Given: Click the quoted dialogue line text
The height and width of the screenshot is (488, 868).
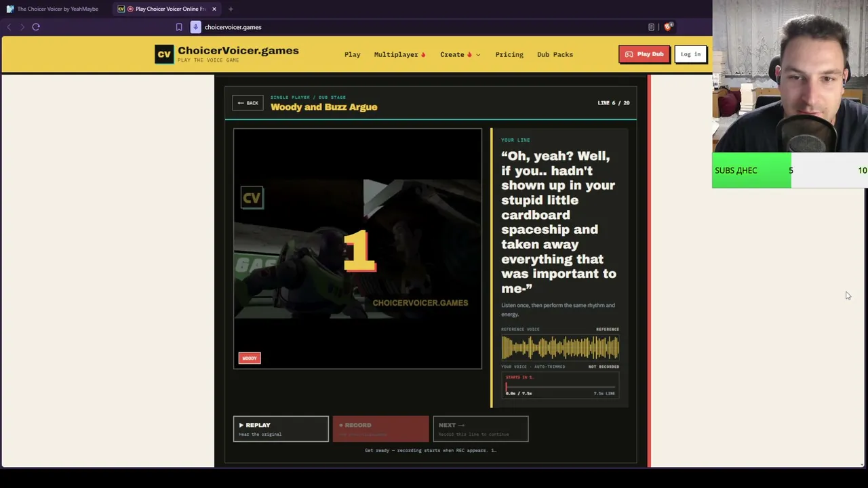Looking at the screenshot, I should pyautogui.click(x=559, y=222).
